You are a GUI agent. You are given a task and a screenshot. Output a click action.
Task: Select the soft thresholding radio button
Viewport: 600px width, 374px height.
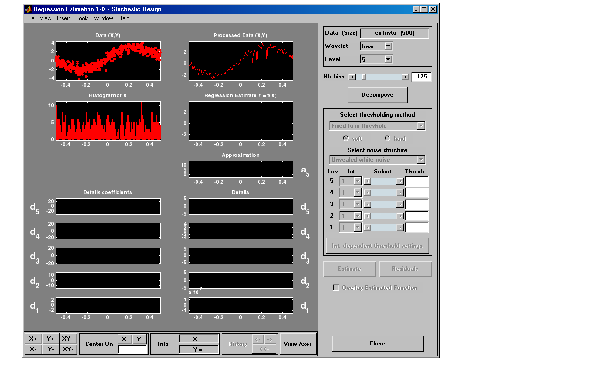point(346,138)
